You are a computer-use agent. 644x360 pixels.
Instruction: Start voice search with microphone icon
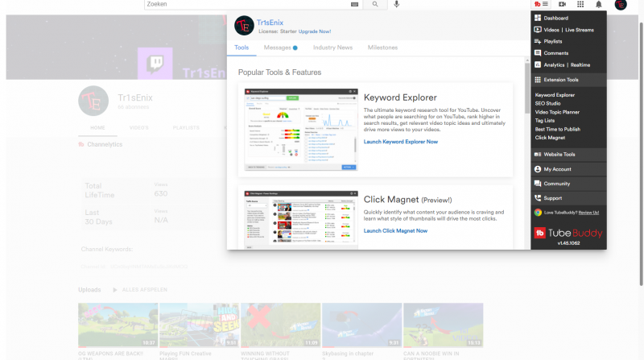click(x=397, y=5)
